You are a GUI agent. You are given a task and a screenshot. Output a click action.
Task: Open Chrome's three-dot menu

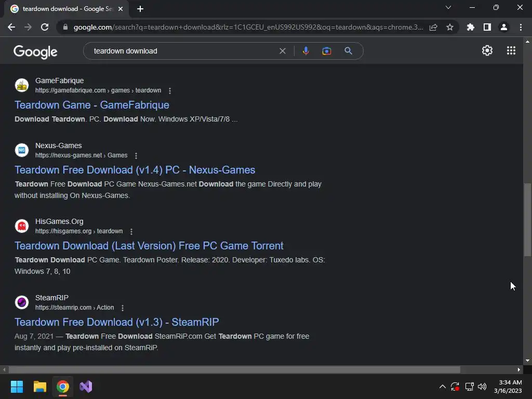point(521,27)
